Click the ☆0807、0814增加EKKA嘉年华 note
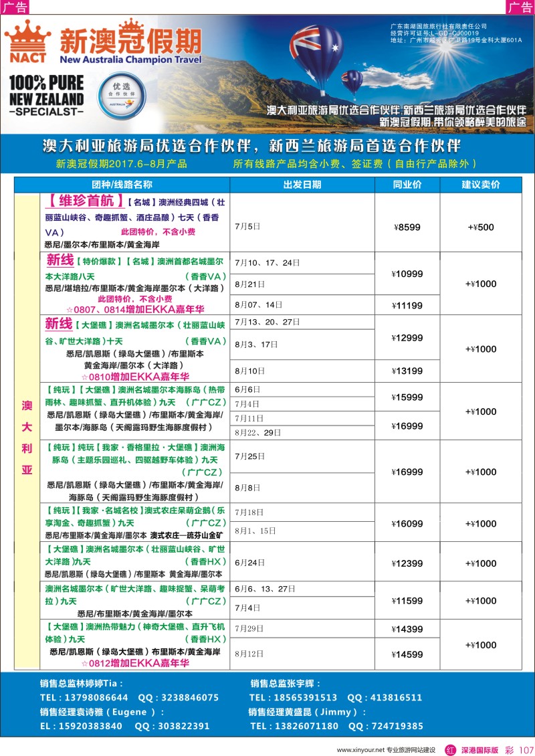The image size is (535, 756). point(135,310)
